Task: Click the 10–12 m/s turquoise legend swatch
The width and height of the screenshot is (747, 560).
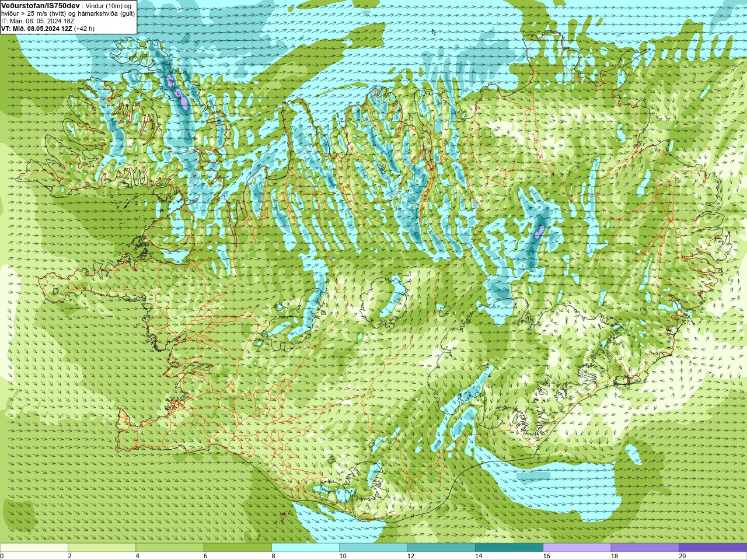Action: pyautogui.click(x=373, y=548)
